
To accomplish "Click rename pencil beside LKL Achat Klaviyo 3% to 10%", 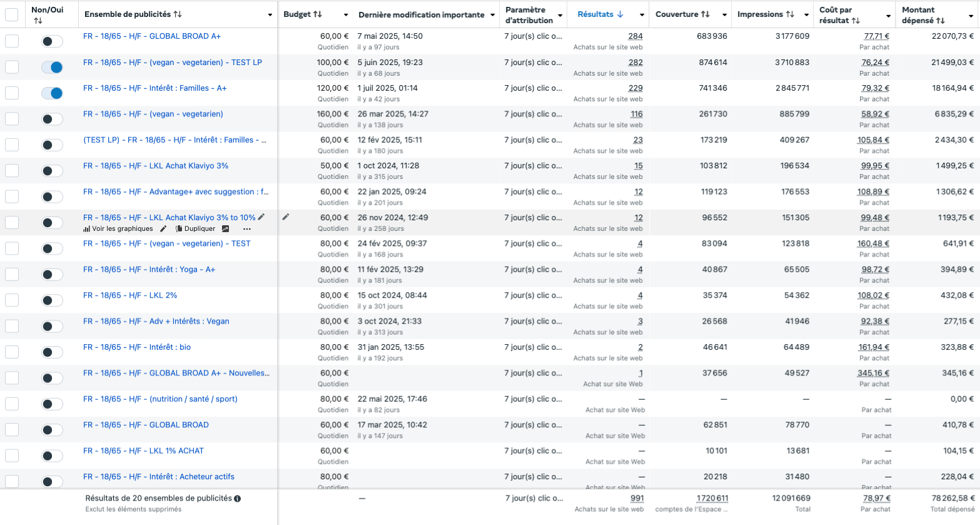I will click(x=261, y=217).
